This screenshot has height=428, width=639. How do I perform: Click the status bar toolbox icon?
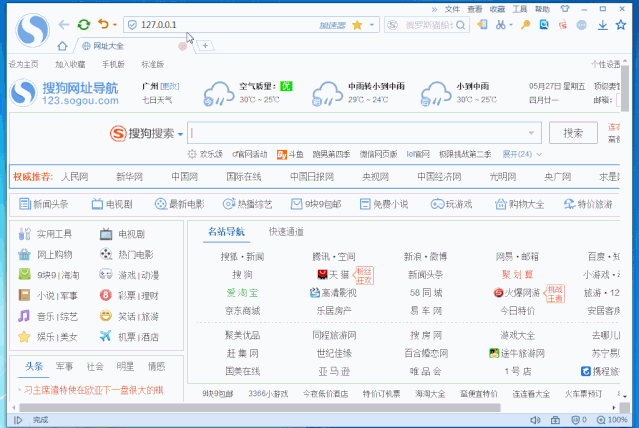pyautogui.click(x=555, y=420)
